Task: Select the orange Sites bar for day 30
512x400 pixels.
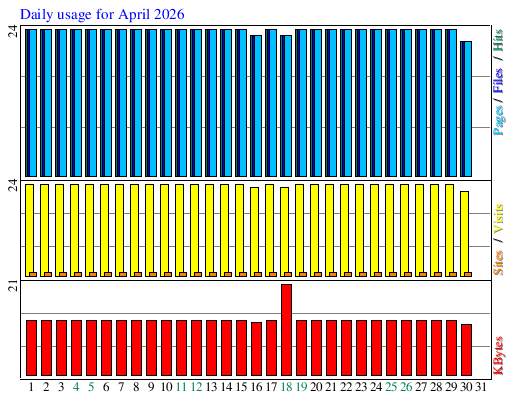Action: tap(468, 274)
